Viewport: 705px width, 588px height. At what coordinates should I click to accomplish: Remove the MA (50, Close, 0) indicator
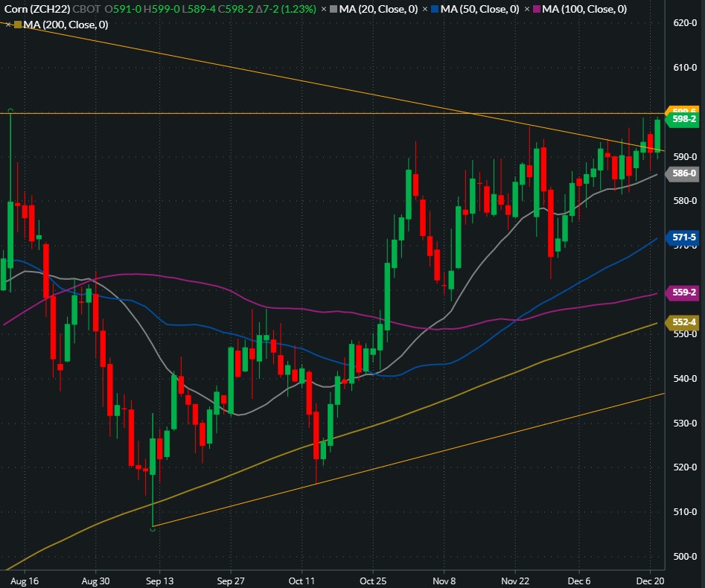click(x=424, y=10)
